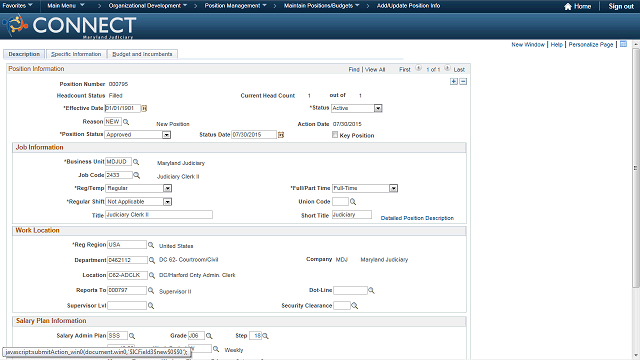Open the Full/Part Time dropdown
640x360 pixels.
393,188
